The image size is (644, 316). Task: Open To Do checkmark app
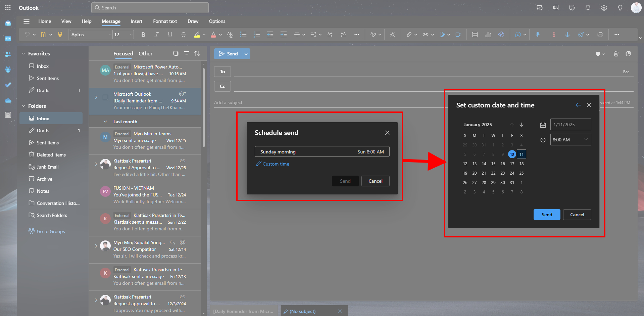(x=8, y=85)
